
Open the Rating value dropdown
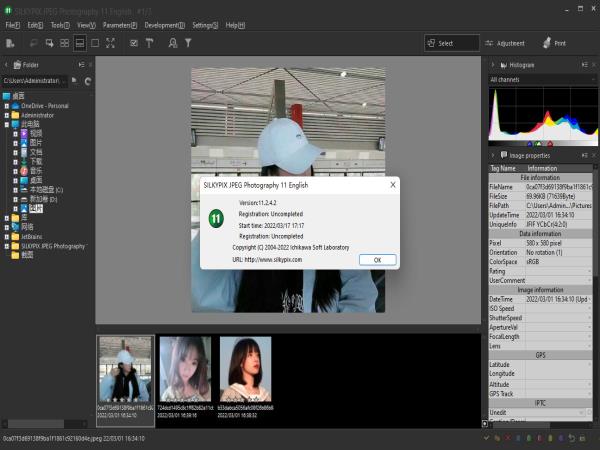point(589,271)
